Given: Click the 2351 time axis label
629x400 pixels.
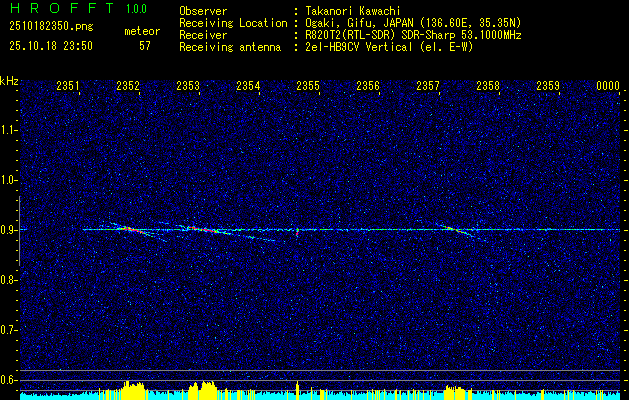Looking at the screenshot, I should (68, 85).
